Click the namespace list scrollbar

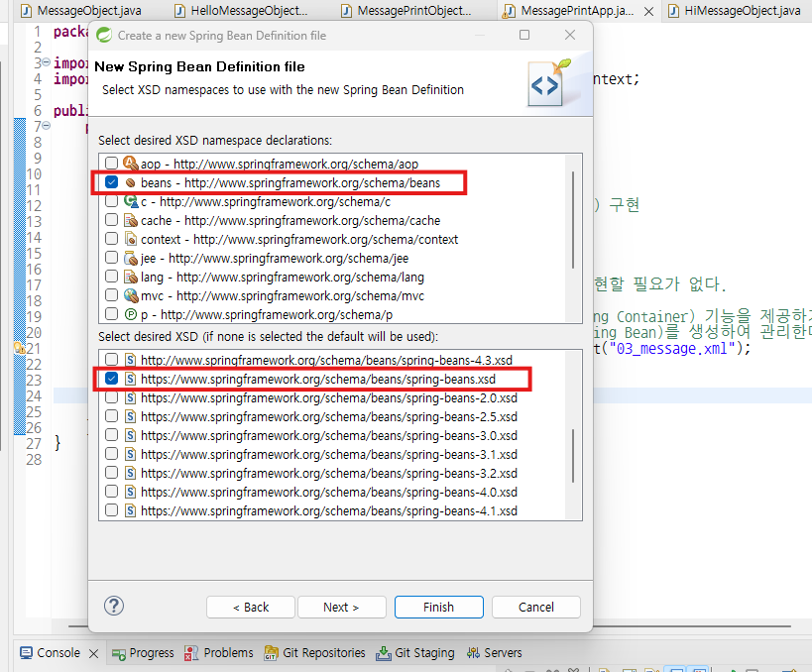(x=573, y=219)
